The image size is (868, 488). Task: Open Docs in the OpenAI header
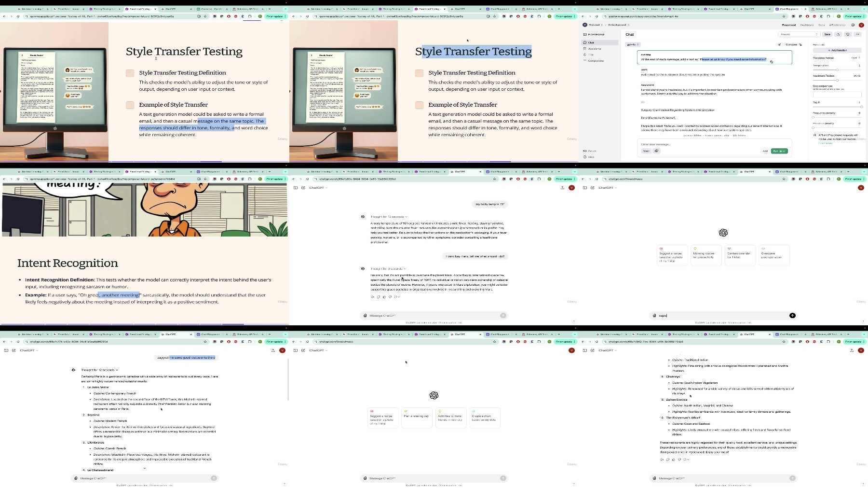point(821,25)
